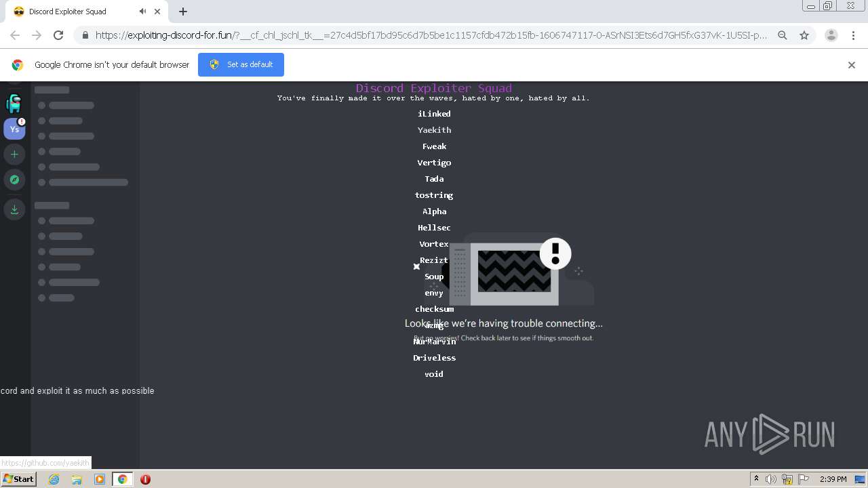Click the 2:39 PM system clock
The width and height of the screenshot is (868, 488).
(833, 479)
